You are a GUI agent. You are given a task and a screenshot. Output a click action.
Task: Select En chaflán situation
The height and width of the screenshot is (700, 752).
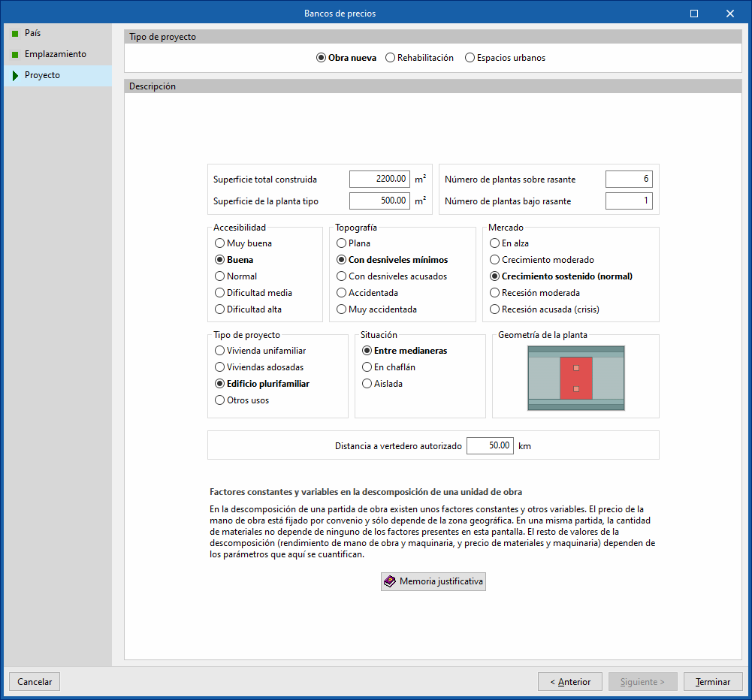coord(388,367)
